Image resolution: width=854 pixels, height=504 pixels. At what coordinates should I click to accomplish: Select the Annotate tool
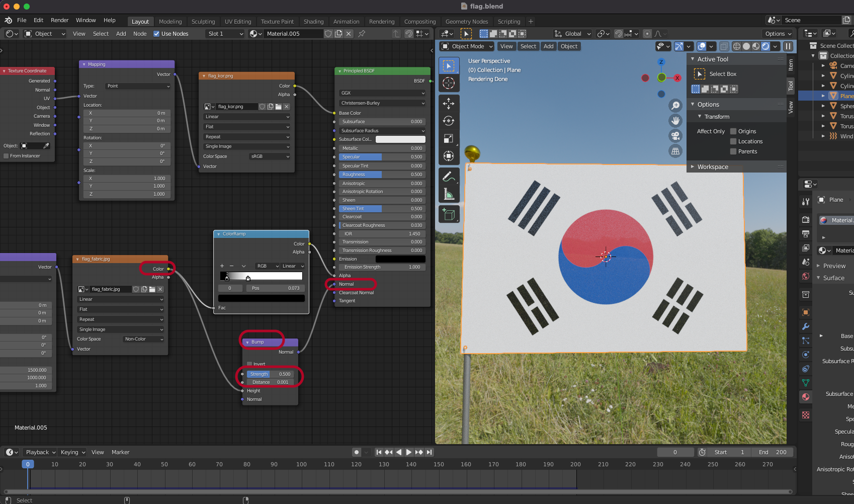pyautogui.click(x=449, y=177)
